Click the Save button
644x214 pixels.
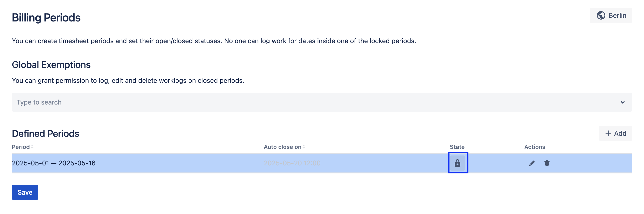click(25, 192)
